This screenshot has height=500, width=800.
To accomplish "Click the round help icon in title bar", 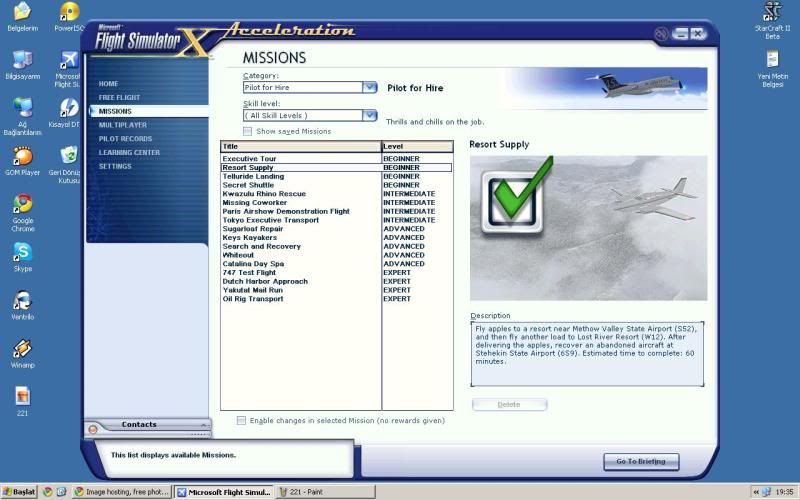I will coord(661,34).
